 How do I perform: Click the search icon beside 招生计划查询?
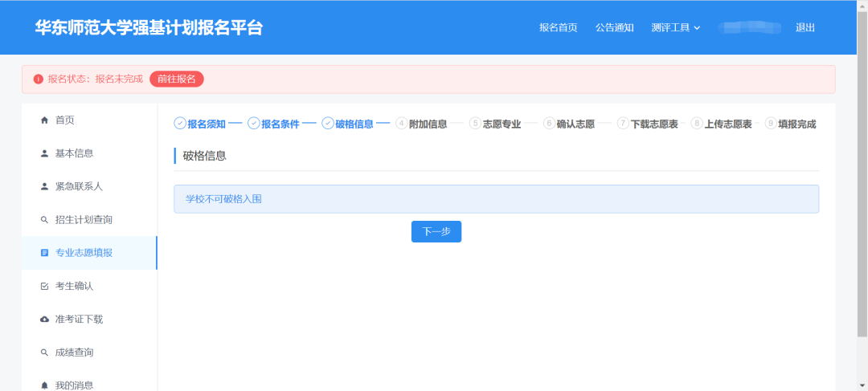click(x=44, y=220)
